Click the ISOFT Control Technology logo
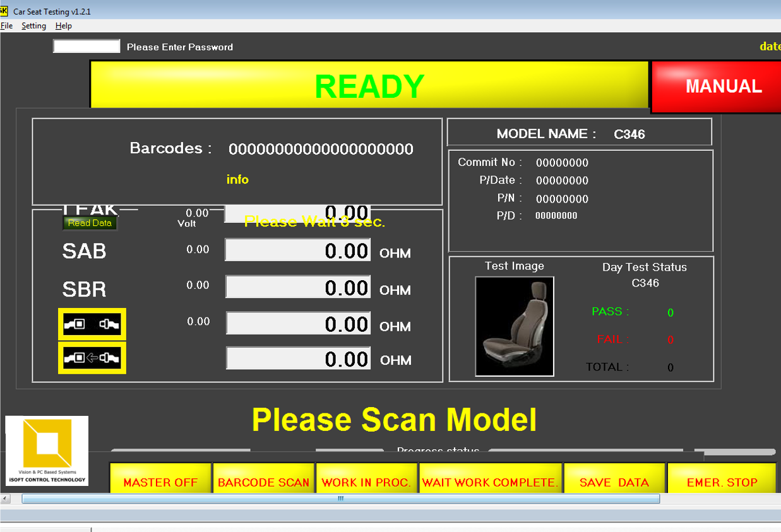Viewport: 781px width, 532px height. pos(46,451)
